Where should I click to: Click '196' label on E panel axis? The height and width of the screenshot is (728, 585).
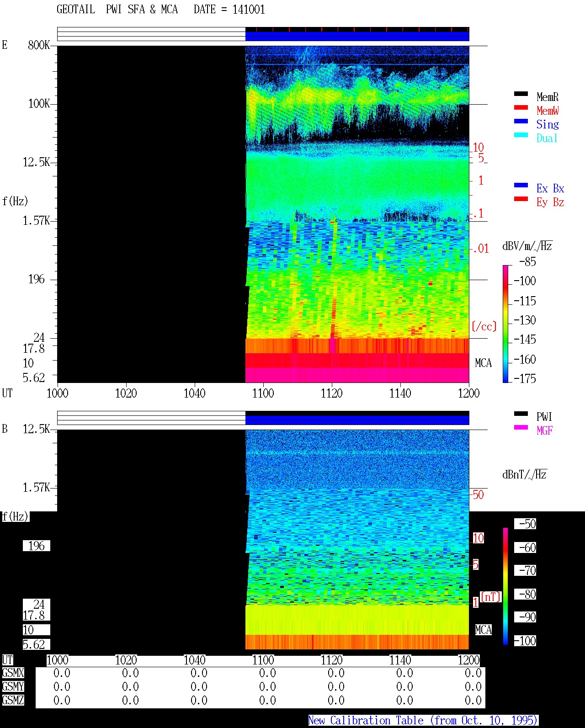click(37, 279)
